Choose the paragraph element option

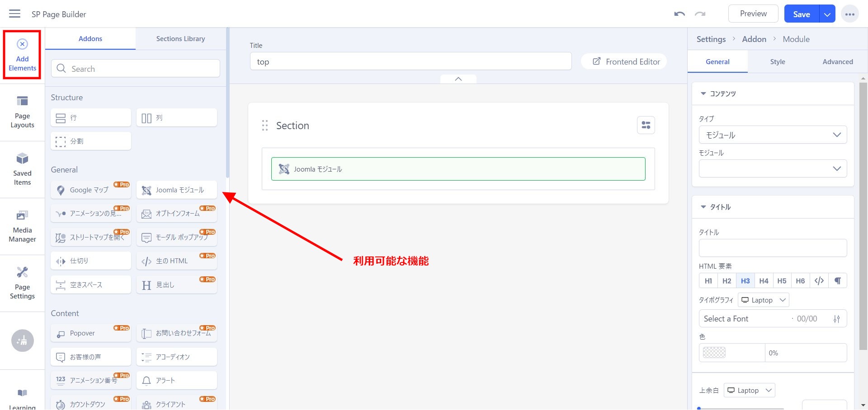[x=837, y=281]
